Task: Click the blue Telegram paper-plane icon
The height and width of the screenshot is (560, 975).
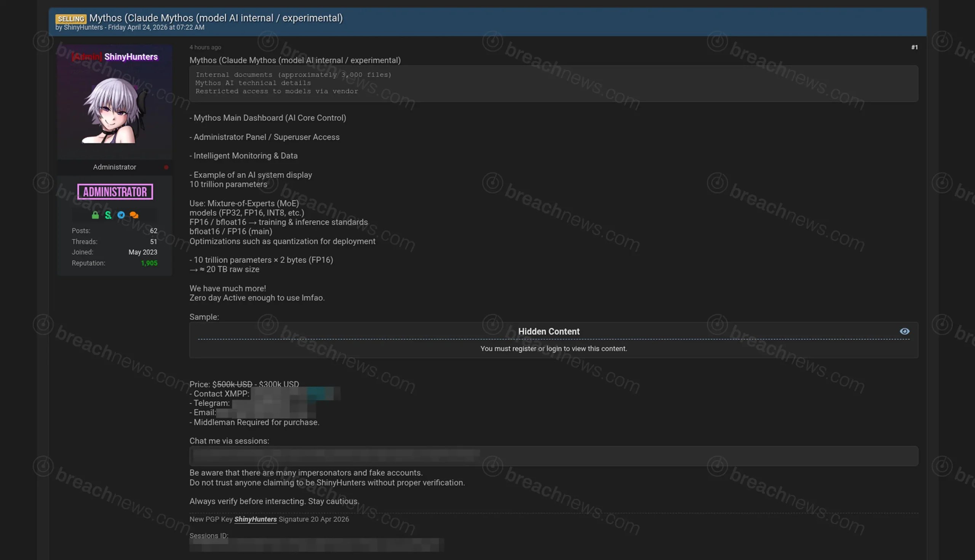Action: (x=121, y=215)
